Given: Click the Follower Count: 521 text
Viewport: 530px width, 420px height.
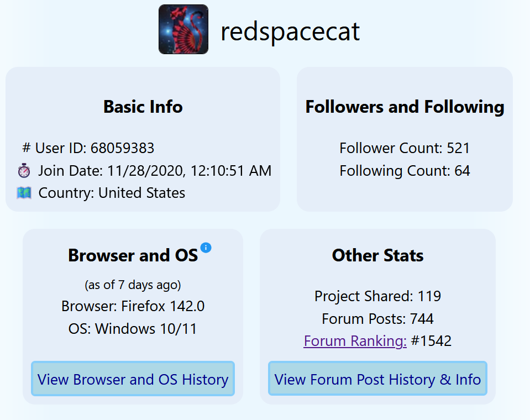Looking at the screenshot, I should (405, 148).
